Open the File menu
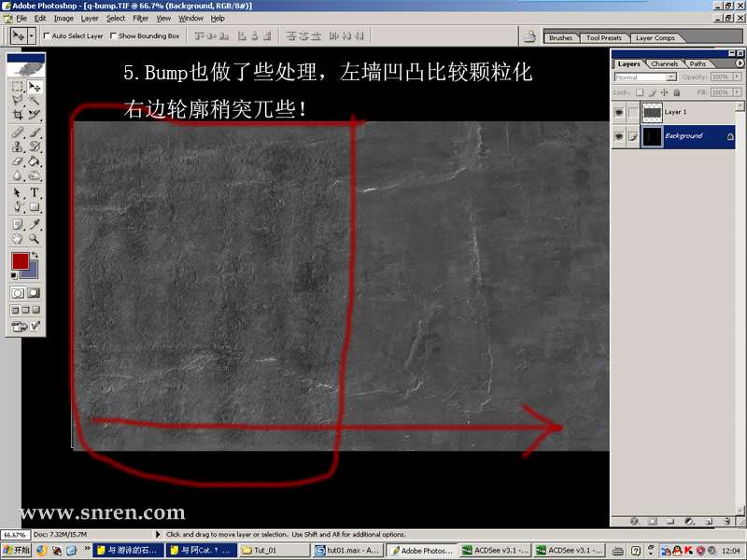This screenshot has width=747, height=560. [x=21, y=18]
